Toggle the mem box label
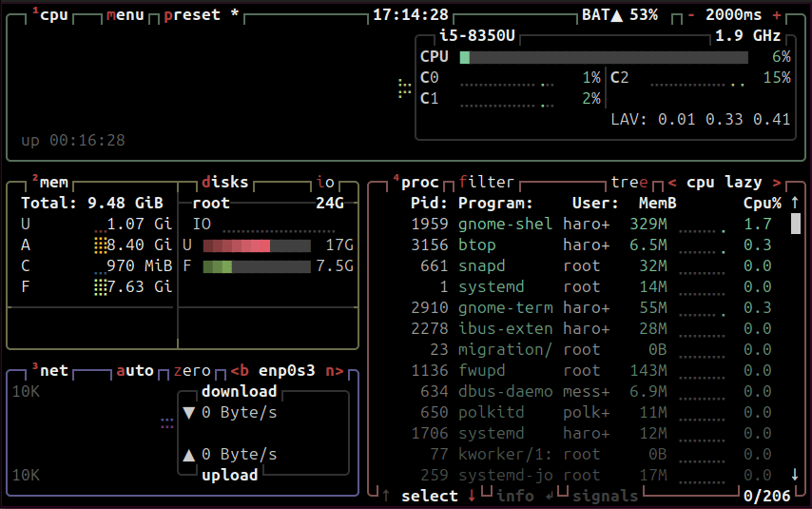 50,183
